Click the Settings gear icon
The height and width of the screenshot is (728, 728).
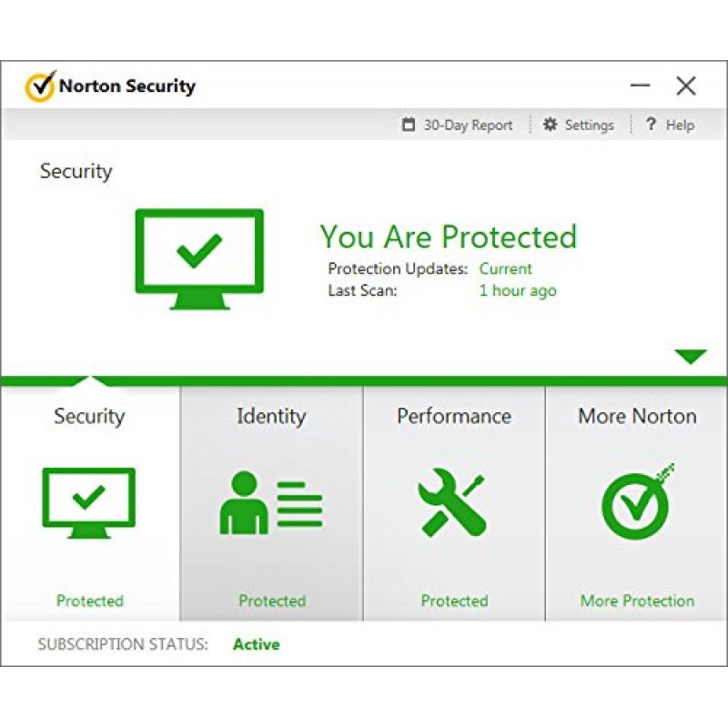[550, 125]
